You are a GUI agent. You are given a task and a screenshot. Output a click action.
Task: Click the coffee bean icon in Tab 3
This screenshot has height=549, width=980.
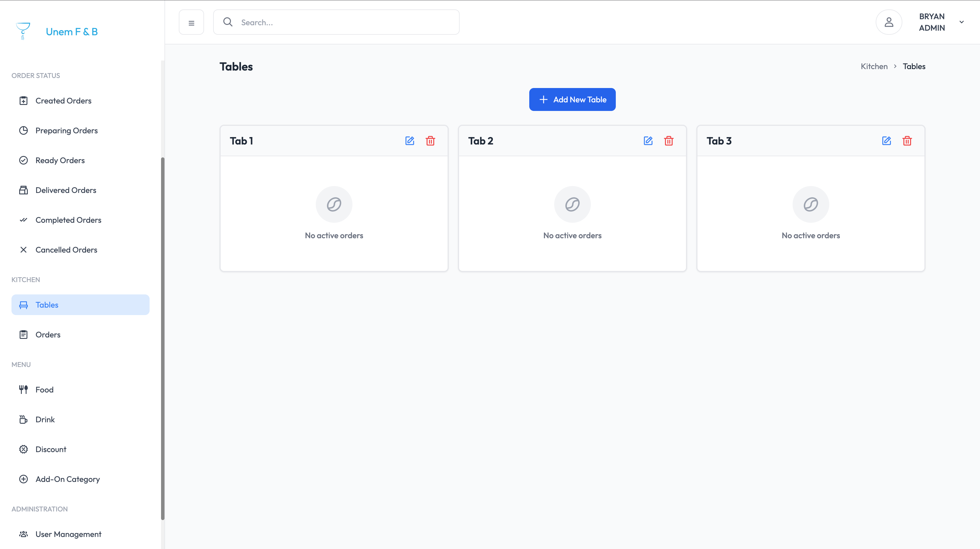(x=811, y=204)
